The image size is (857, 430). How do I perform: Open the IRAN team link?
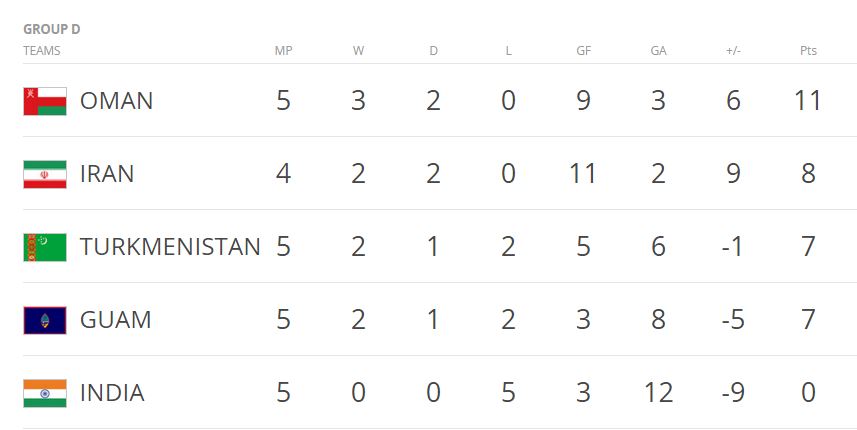pyautogui.click(x=107, y=174)
